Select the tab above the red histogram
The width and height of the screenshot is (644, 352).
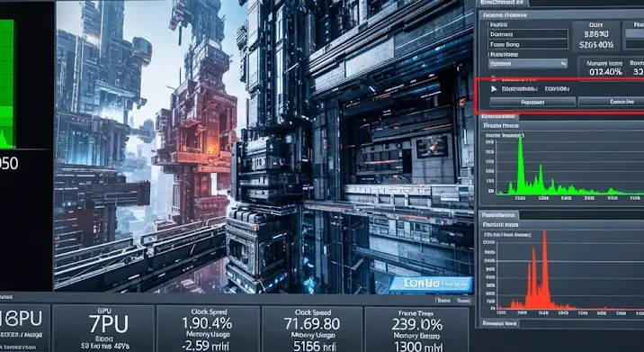[x=498, y=214]
